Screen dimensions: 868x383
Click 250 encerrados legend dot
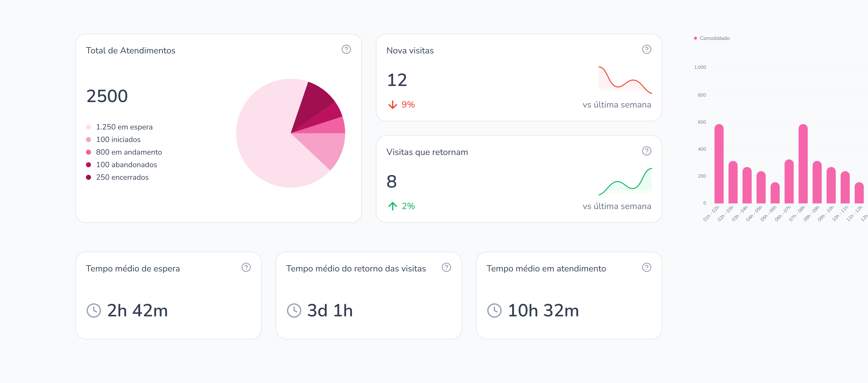point(89,178)
